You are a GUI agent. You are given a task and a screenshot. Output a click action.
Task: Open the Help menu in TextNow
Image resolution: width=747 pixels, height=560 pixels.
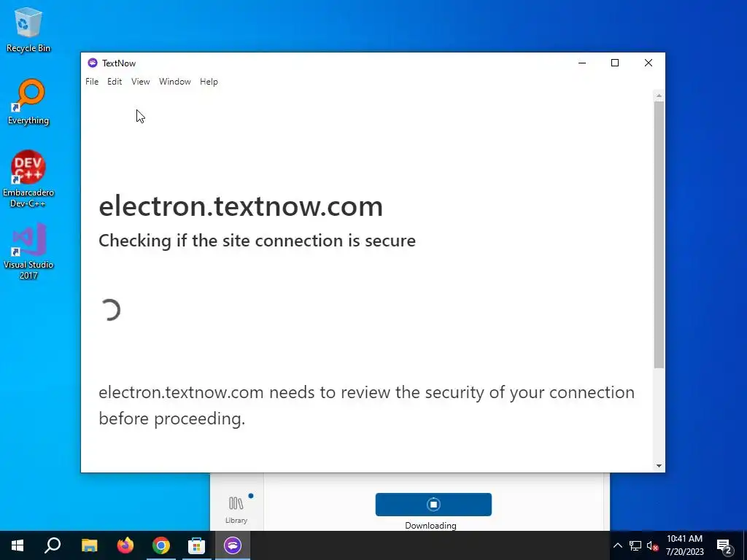click(x=209, y=82)
